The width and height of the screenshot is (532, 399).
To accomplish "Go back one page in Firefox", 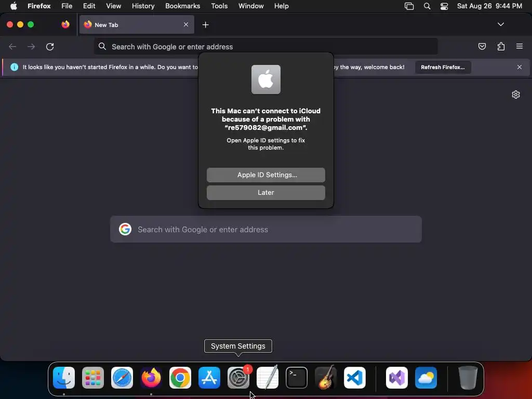I will pyautogui.click(x=12, y=46).
